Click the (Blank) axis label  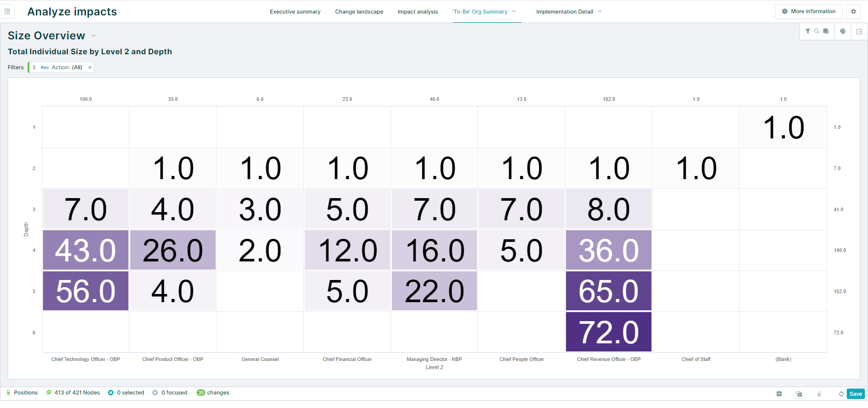point(783,359)
